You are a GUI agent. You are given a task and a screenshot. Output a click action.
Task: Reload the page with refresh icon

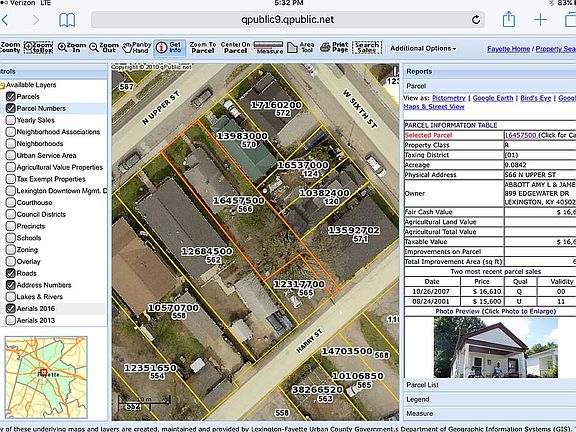[476, 19]
